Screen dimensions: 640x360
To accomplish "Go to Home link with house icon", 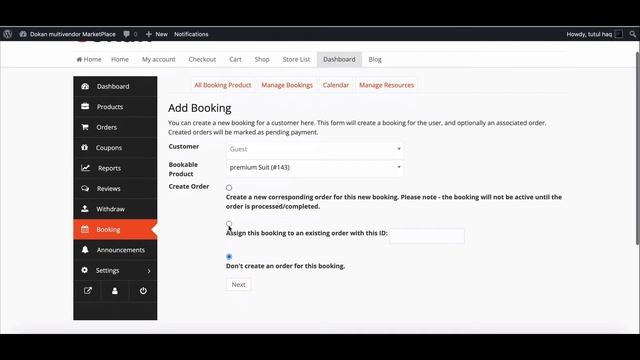I will tap(89, 59).
